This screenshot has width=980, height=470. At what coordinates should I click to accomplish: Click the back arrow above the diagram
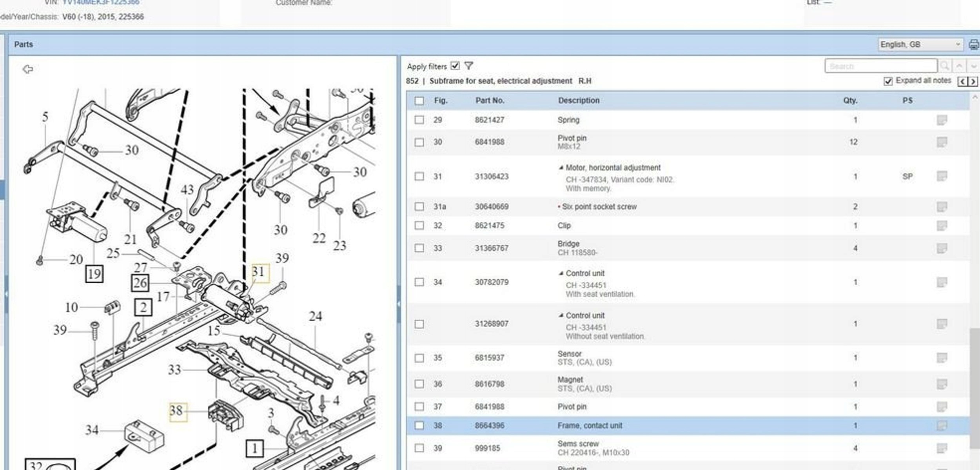pos(27,69)
